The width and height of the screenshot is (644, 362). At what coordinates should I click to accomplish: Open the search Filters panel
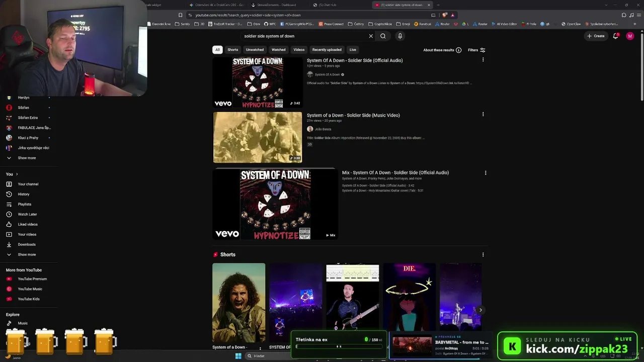point(476,50)
